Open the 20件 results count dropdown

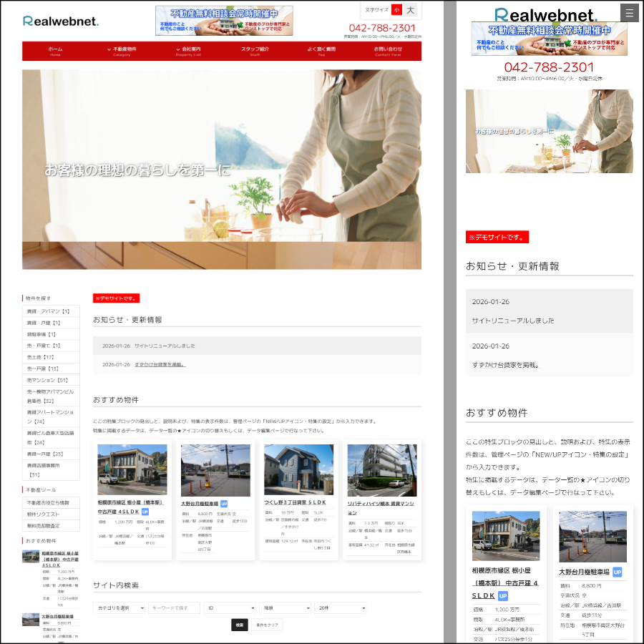click(340, 608)
